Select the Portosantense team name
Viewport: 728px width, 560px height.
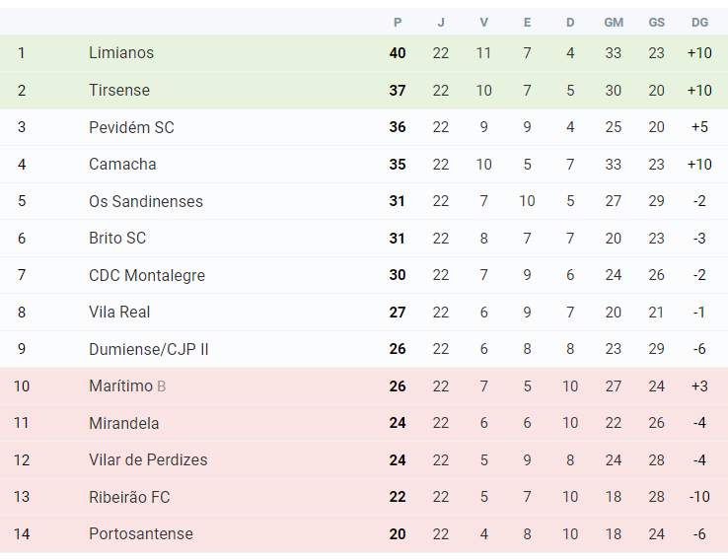pyautogui.click(x=141, y=533)
